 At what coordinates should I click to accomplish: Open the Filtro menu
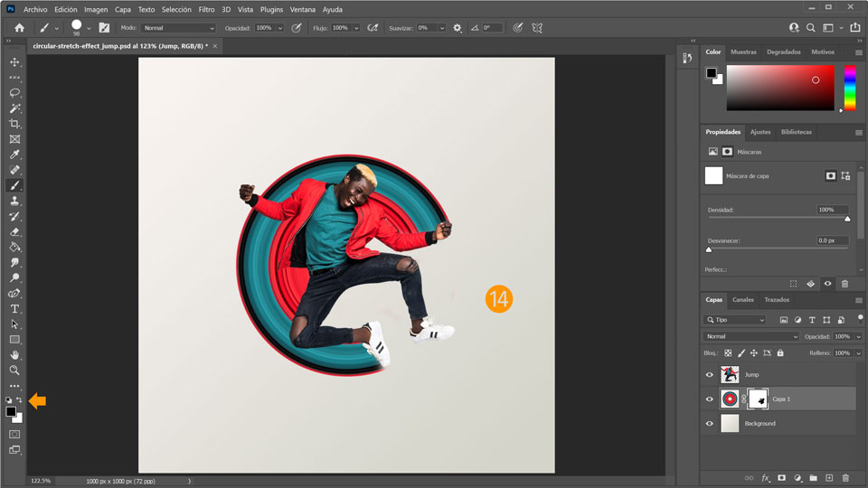207,9
